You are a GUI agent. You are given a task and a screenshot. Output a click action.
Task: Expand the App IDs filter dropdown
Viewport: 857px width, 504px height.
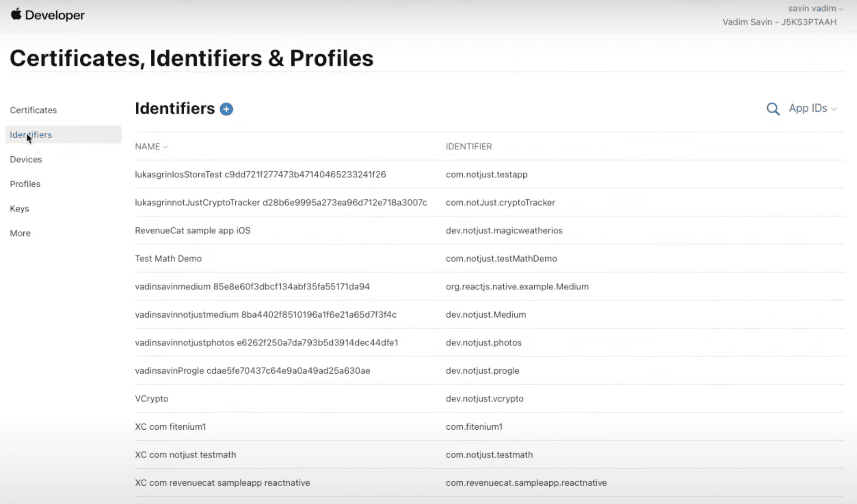tap(812, 108)
